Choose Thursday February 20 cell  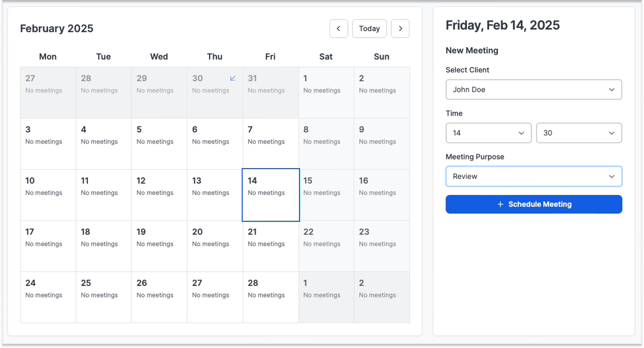215,246
